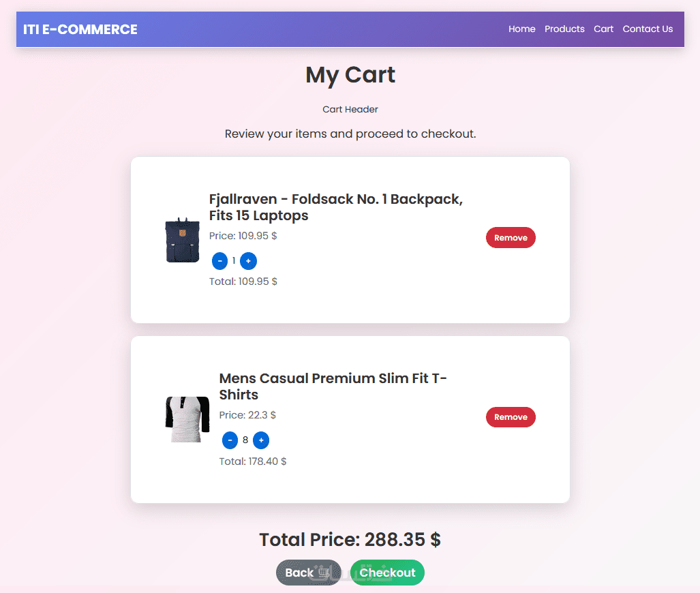Open the Products nav link
Screen dimensions: 700x593
564,29
